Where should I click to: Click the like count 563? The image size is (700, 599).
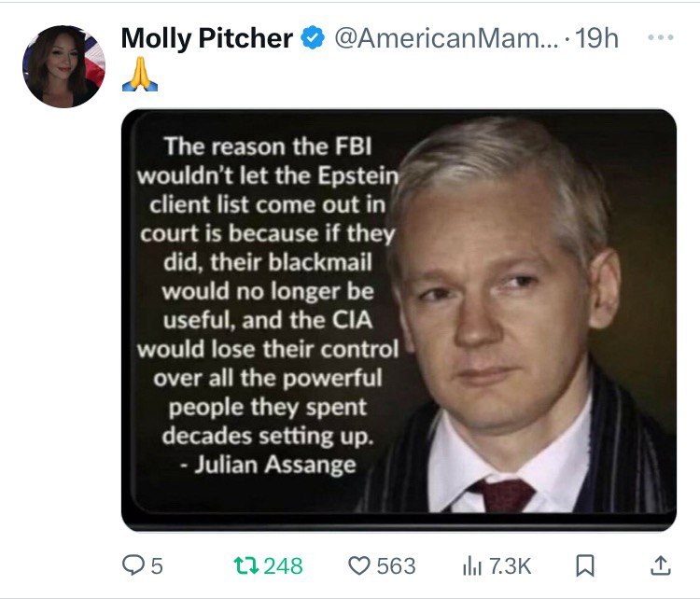pyautogui.click(x=396, y=566)
